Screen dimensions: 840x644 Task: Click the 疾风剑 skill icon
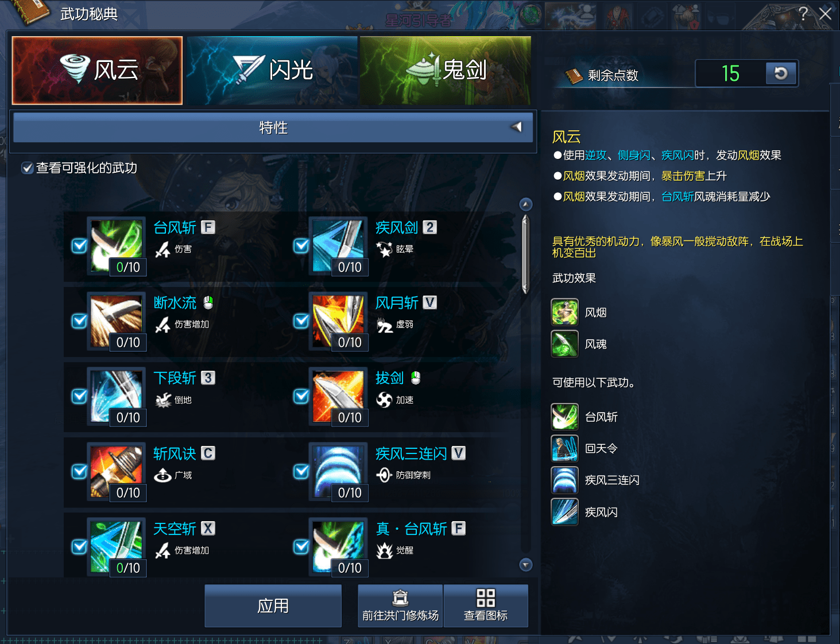[x=338, y=246]
